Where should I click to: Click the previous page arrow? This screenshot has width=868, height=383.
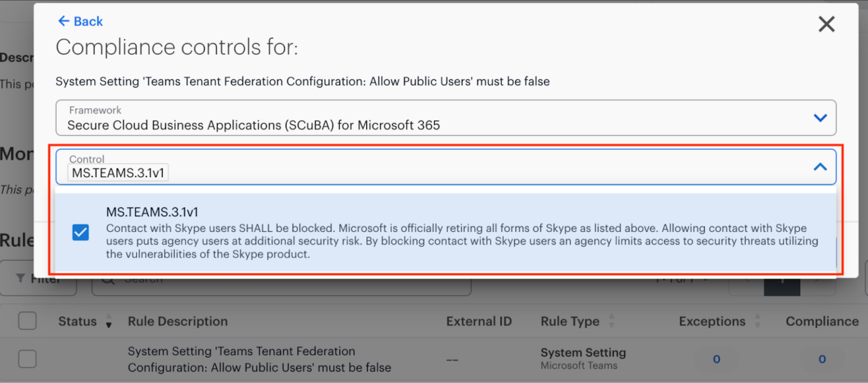pyautogui.click(x=747, y=281)
